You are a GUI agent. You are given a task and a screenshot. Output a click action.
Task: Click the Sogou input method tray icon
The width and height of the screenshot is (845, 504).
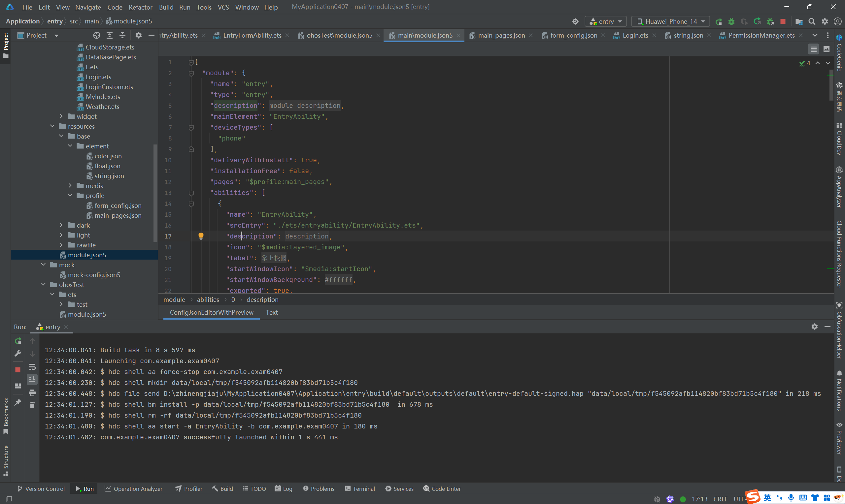(753, 497)
